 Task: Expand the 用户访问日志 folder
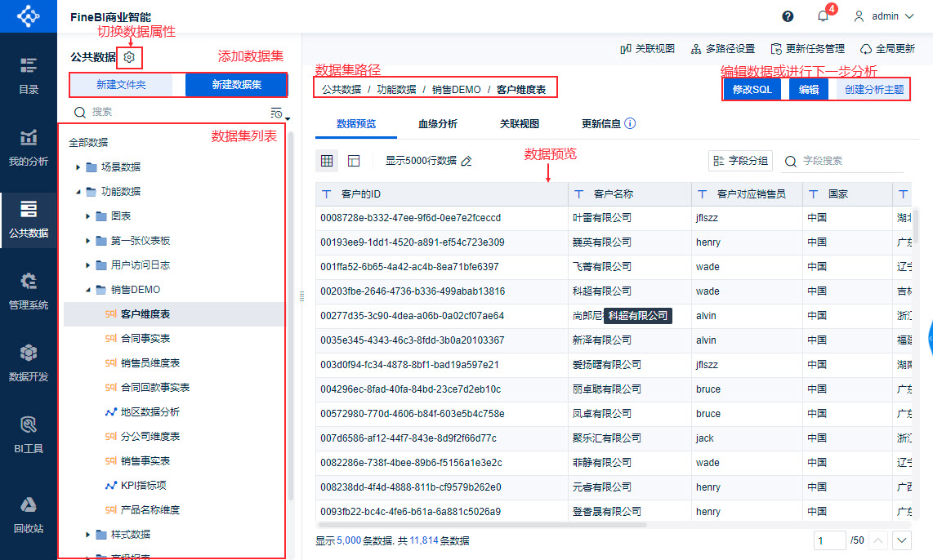[88, 265]
